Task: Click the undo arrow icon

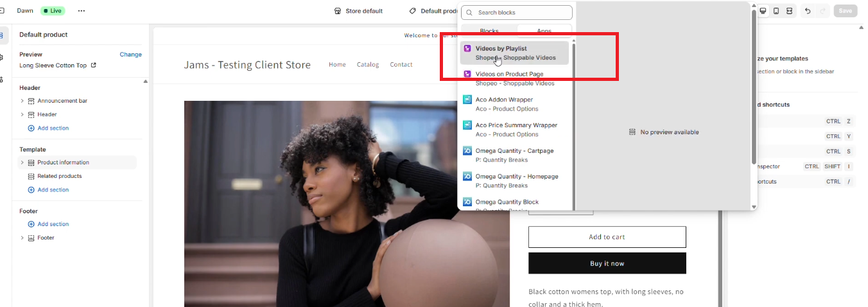Action: point(808,11)
